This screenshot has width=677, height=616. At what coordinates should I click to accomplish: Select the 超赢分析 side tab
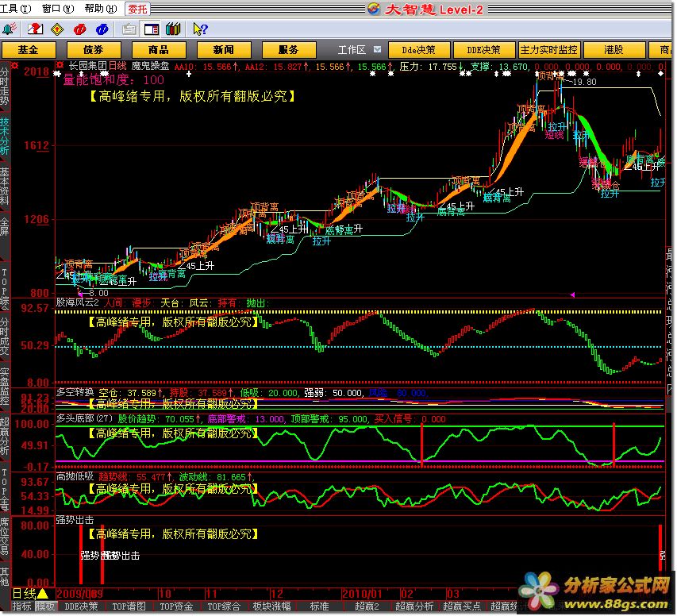pyautogui.click(x=5, y=437)
